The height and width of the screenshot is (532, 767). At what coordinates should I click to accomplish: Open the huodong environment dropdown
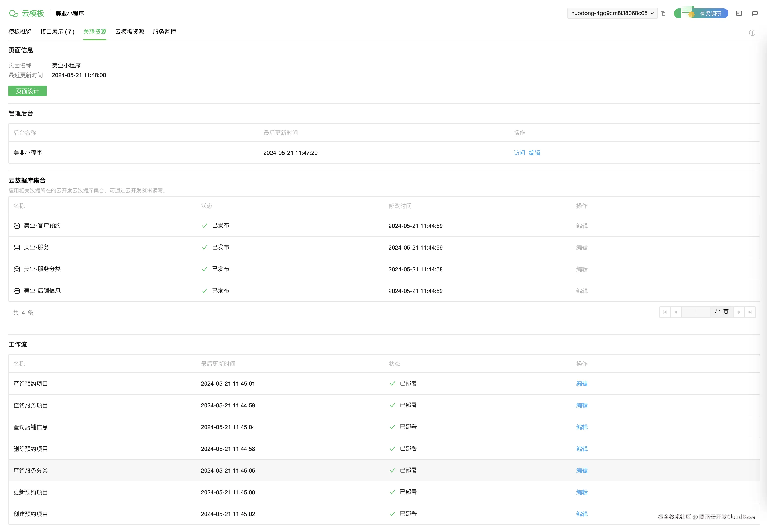point(612,13)
